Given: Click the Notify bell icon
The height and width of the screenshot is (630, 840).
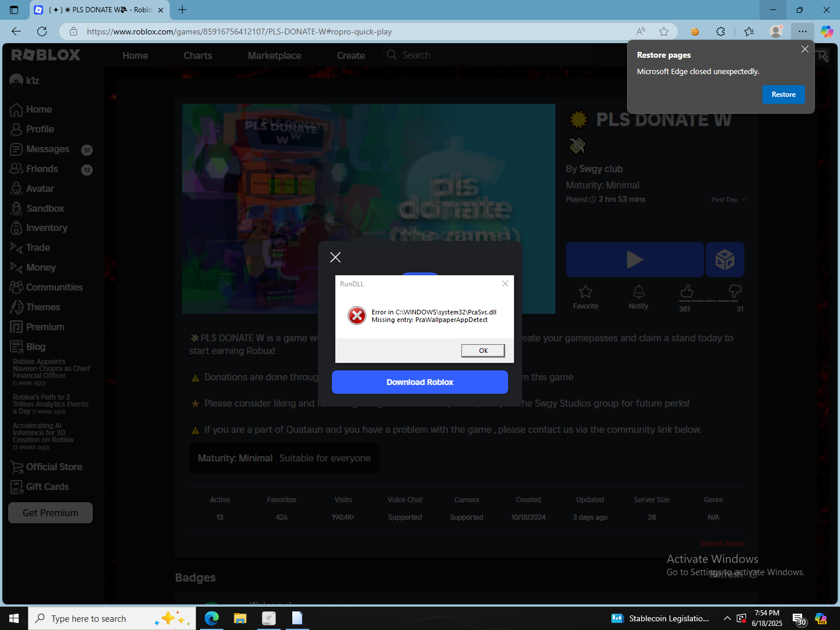Looking at the screenshot, I should tap(639, 291).
